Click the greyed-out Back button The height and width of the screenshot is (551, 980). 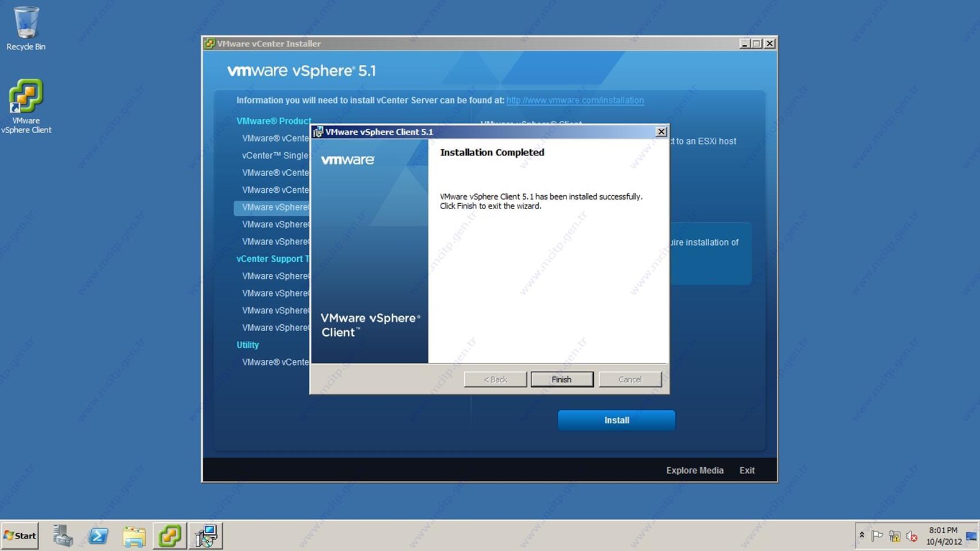click(495, 379)
